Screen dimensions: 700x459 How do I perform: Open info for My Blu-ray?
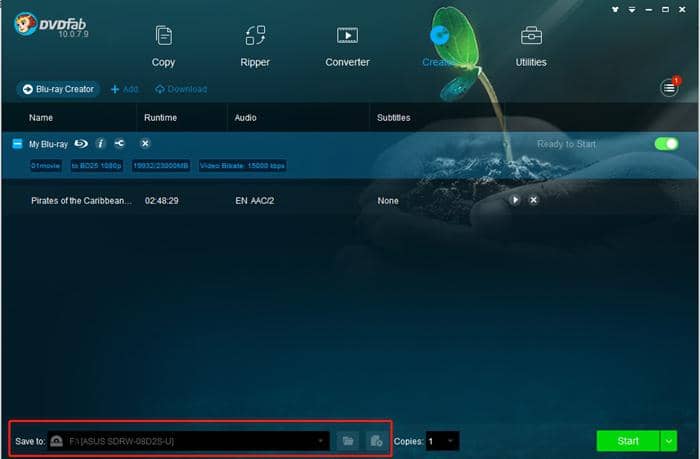point(100,143)
